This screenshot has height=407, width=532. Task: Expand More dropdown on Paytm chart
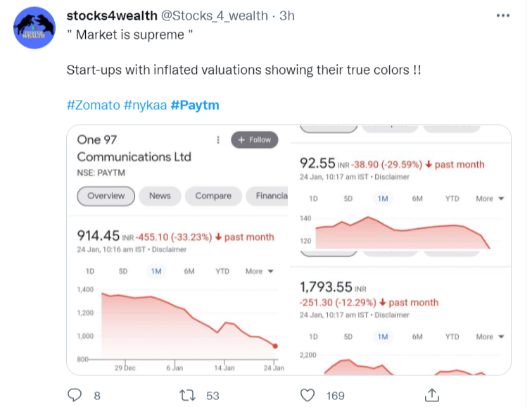click(x=259, y=271)
